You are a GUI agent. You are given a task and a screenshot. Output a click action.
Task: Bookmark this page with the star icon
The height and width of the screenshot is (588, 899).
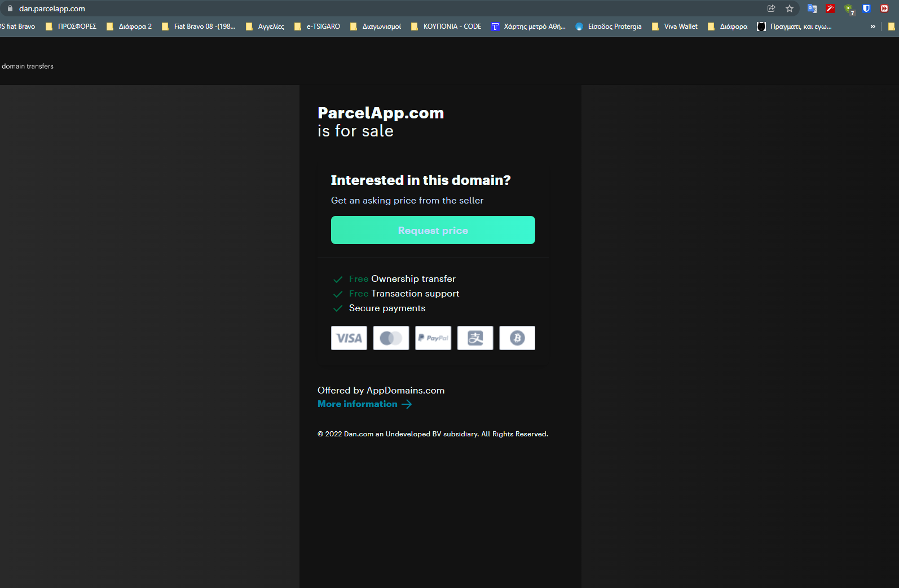(x=790, y=8)
